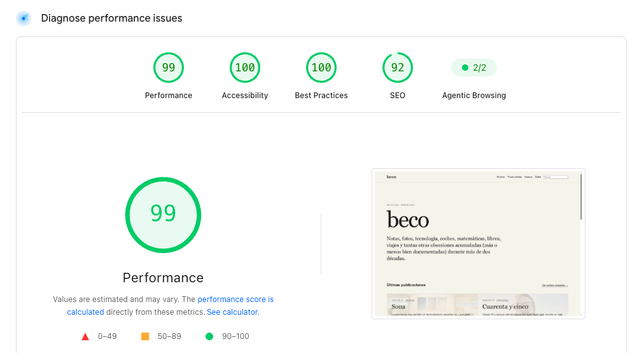Open the SEO score gauge 92

click(398, 68)
